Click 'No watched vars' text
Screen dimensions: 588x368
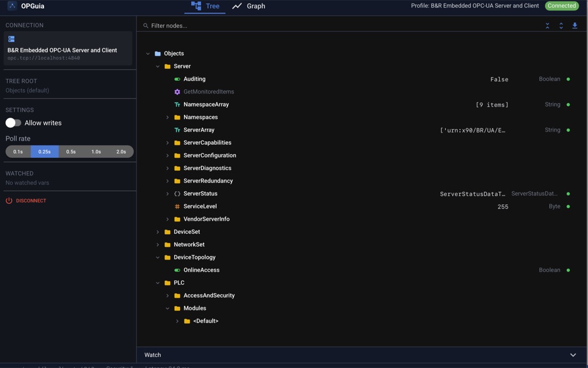27,183
